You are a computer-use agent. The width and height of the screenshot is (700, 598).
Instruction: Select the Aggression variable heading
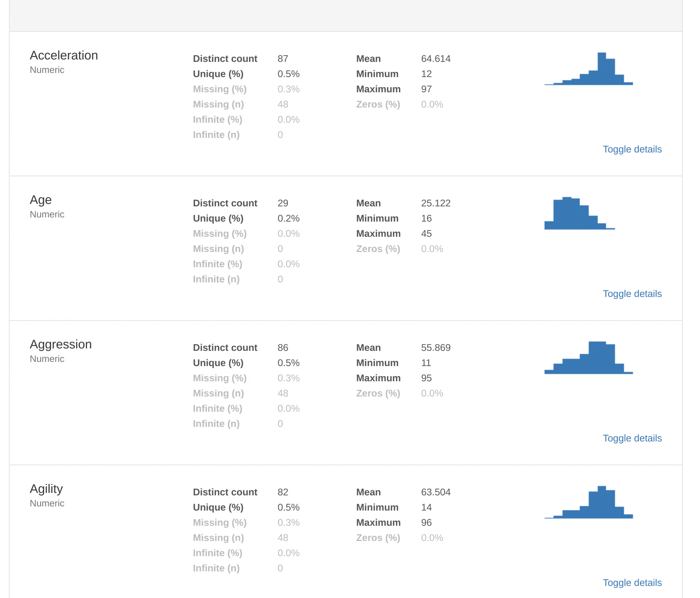point(61,344)
